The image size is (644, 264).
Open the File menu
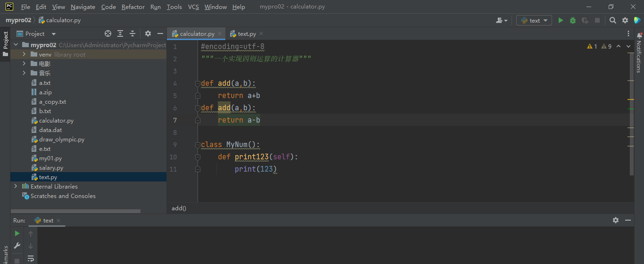click(25, 7)
